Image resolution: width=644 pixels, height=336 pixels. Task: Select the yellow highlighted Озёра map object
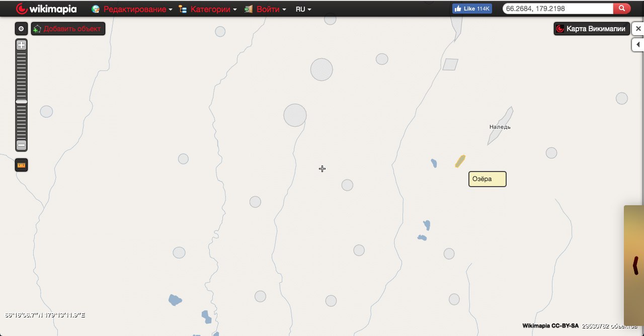[x=460, y=161]
